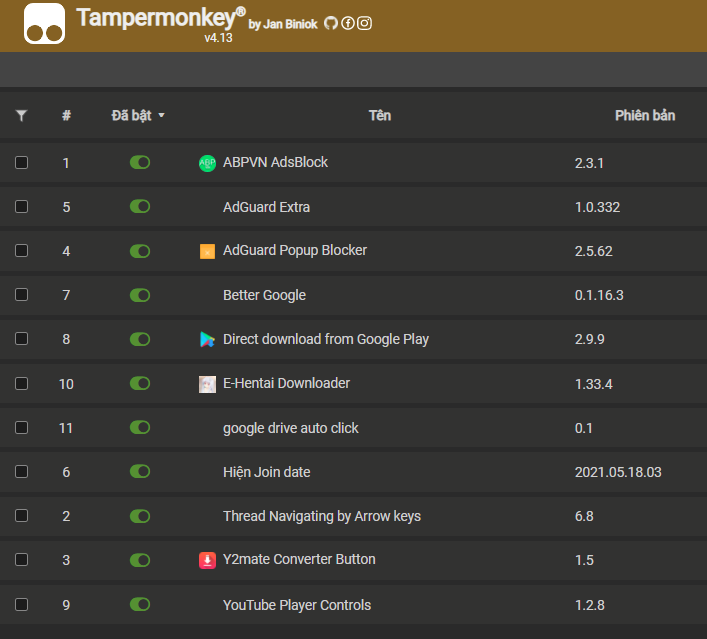
Task: Tick the checkbox for ABPVN AdsBlock
Action: click(21, 162)
